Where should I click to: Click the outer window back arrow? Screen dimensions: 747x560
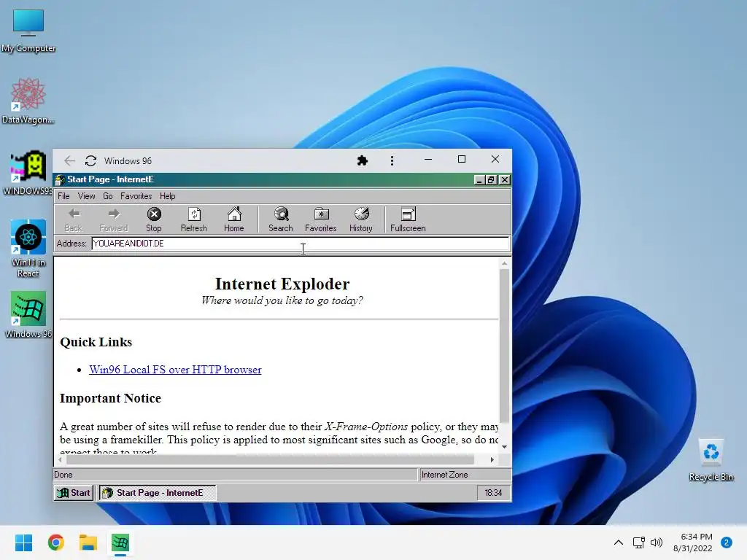69,161
